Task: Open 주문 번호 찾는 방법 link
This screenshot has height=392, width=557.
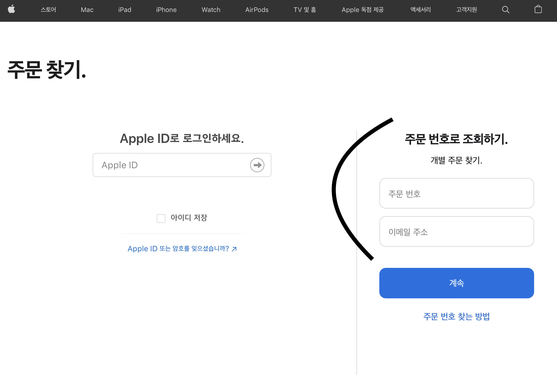Action: pos(456,316)
